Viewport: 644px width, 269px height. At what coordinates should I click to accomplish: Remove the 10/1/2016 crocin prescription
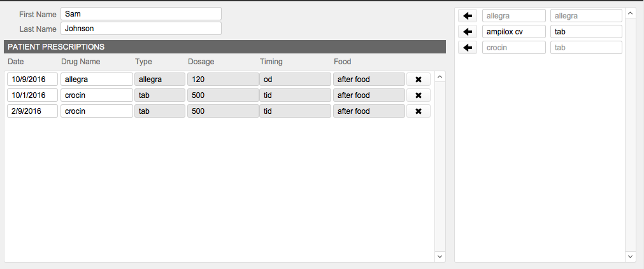pos(419,95)
